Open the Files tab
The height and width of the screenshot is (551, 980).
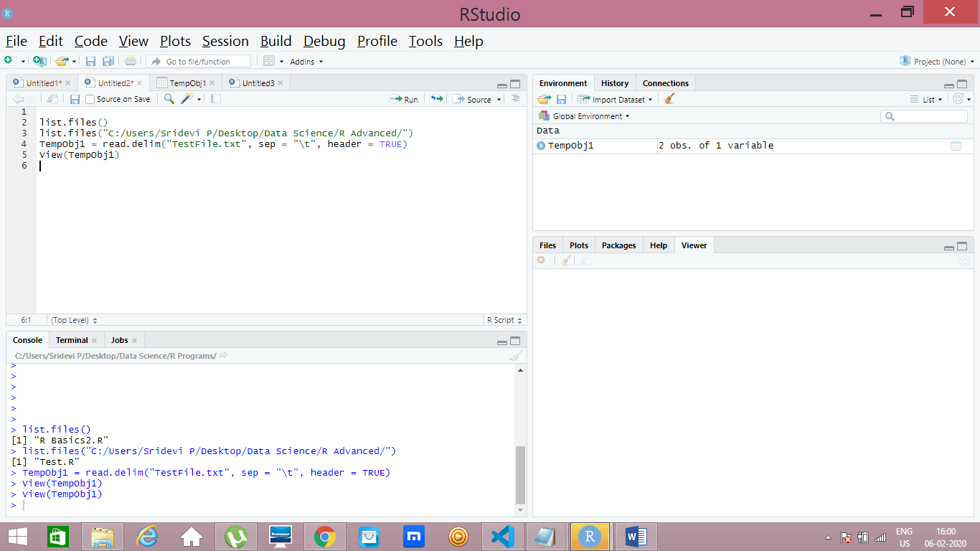tap(547, 245)
